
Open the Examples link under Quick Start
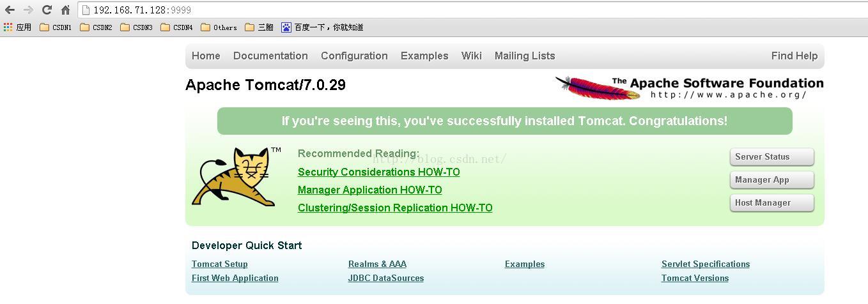[525, 264]
